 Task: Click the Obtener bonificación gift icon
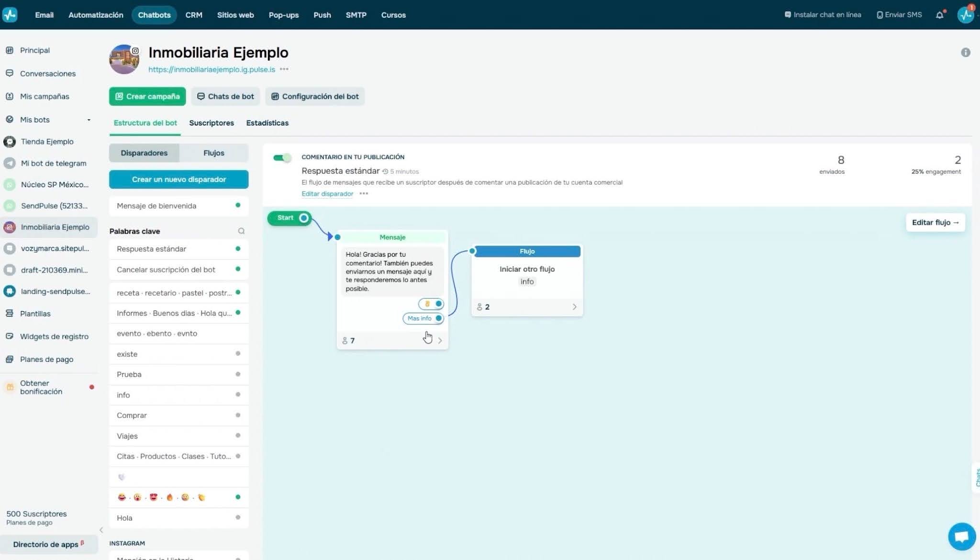click(10, 387)
